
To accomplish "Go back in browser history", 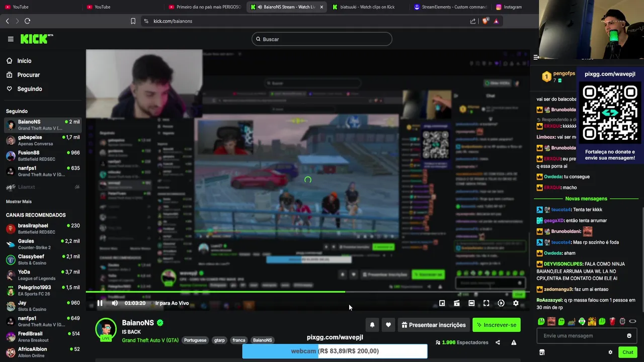I will pos(7,21).
